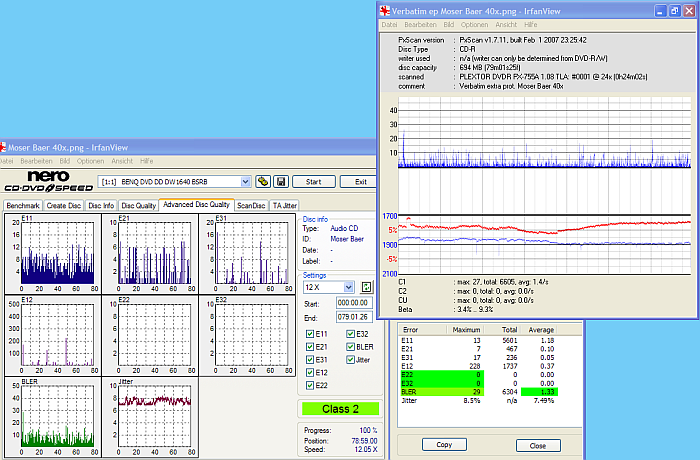The height and width of the screenshot is (460, 700).
Task: Click the nero CD-DVD SPEED logo
Action: 48,181
